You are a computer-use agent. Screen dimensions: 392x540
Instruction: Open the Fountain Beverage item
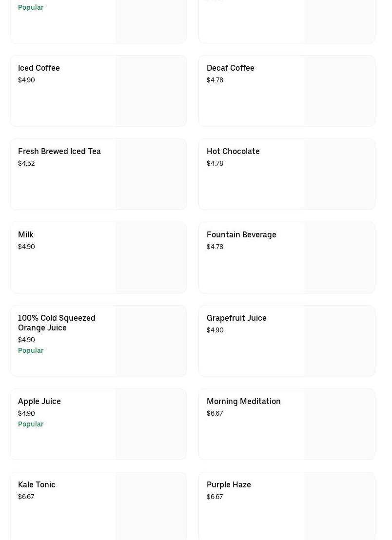point(241,235)
